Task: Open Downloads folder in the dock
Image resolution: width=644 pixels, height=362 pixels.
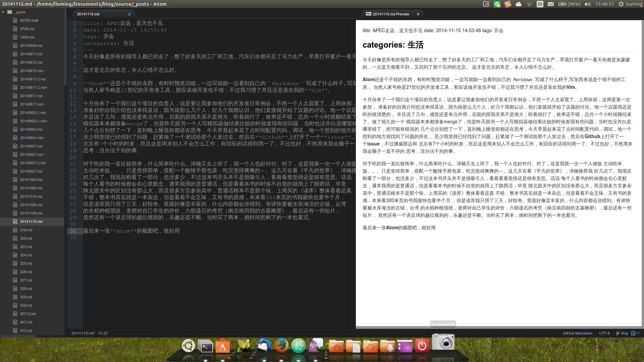Action: pos(387,346)
